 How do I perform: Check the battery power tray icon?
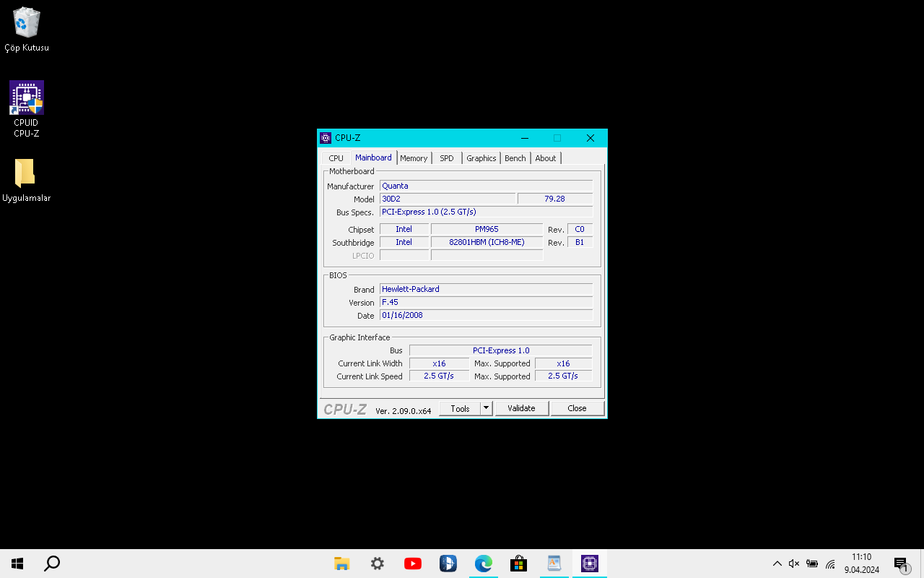(812, 564)
